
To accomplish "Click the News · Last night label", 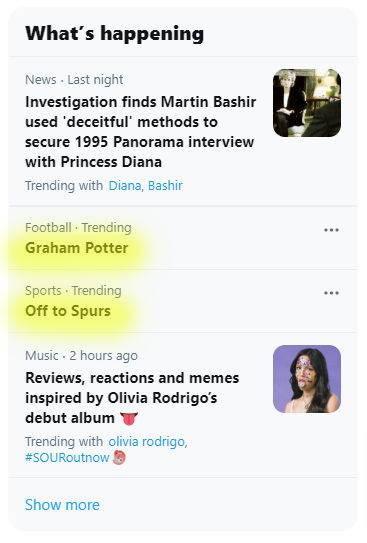I will pos(74,80).
